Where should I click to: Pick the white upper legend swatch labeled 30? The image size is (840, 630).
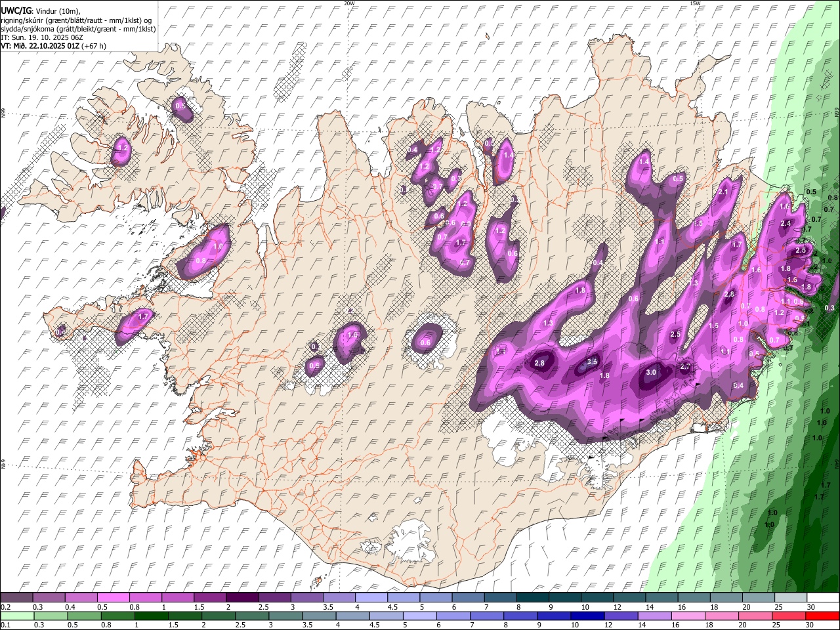[824, 597]
